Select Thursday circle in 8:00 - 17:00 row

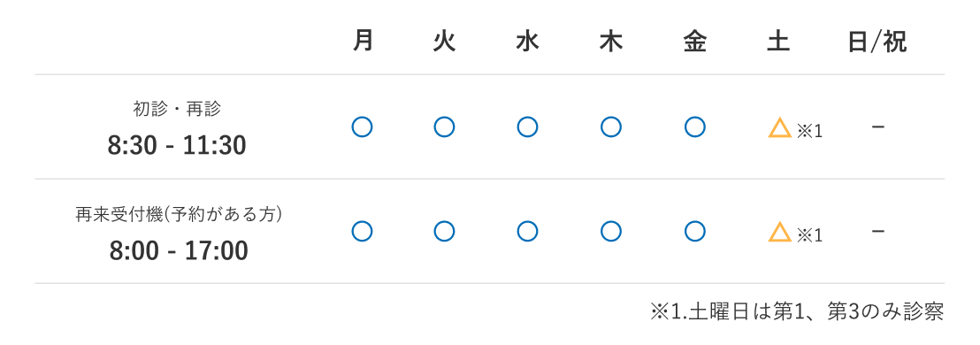coord(610,231)
